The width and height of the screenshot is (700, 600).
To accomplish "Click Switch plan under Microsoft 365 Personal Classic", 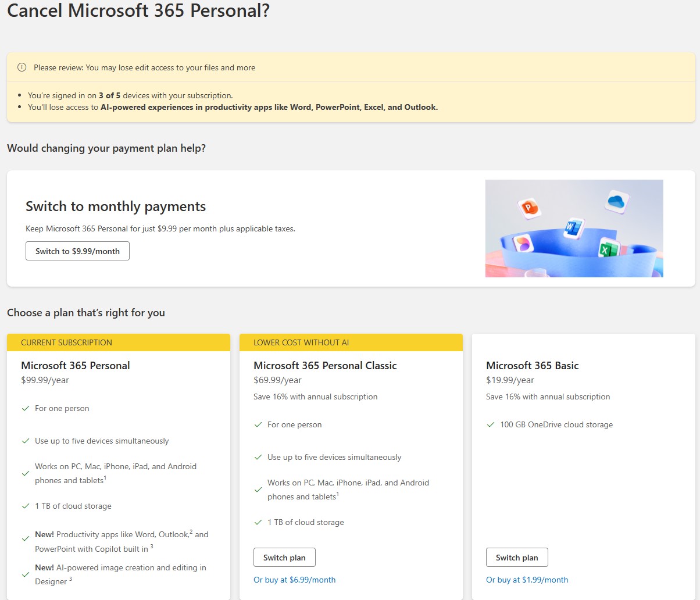I will (x=284, y=558).
